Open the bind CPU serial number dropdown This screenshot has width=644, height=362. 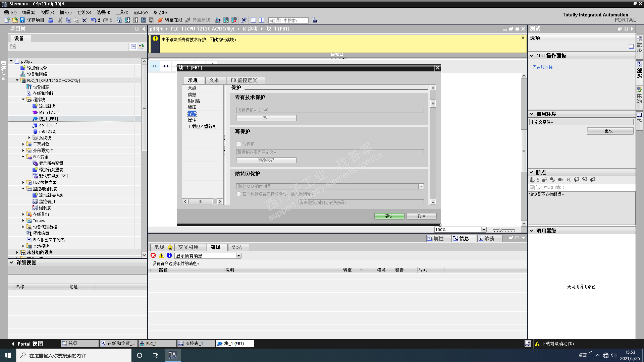click(x=421, y=186)
